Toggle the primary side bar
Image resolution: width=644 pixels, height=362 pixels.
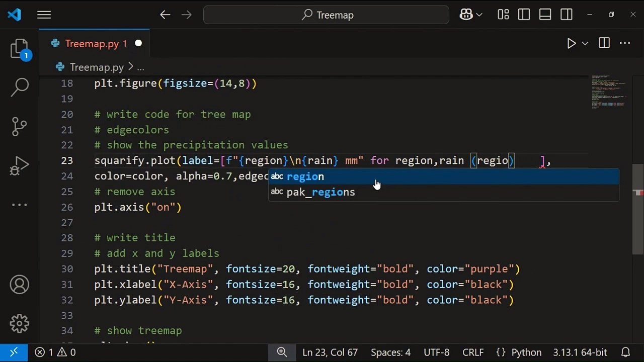[524, 15]
